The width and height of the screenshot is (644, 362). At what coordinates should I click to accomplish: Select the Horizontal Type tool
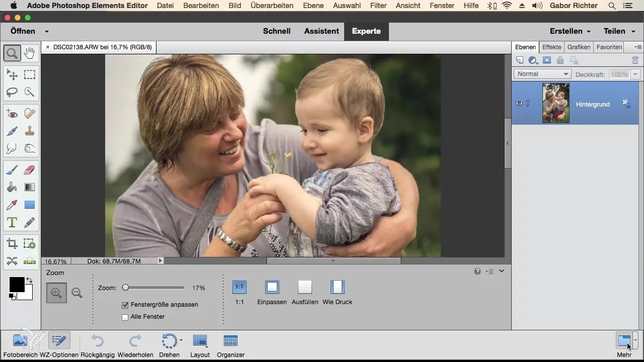tap(12, 222)
